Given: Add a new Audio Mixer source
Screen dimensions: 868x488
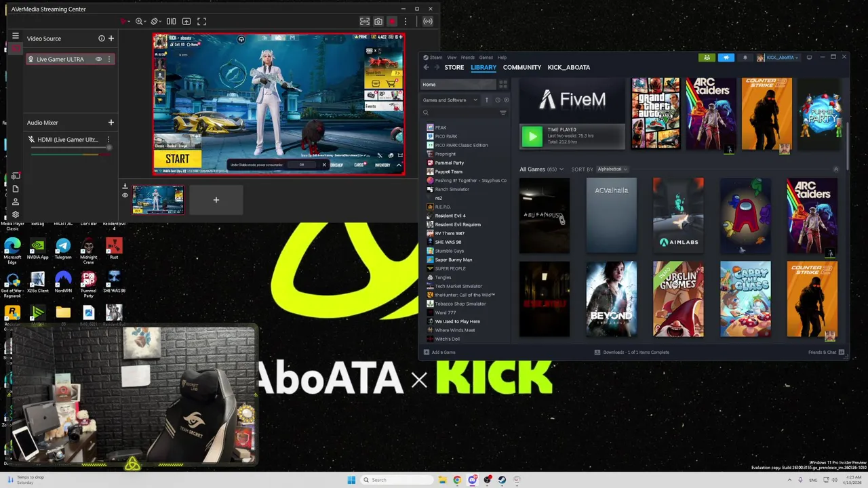Looking at the screenshot, I should point(111,123).
